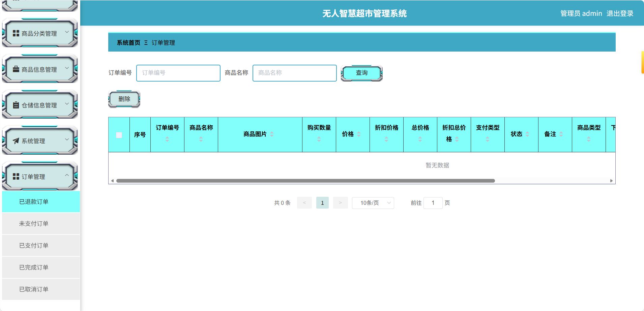
Task: Click the 共 0 条 total count text
Action: coord(282,203)
